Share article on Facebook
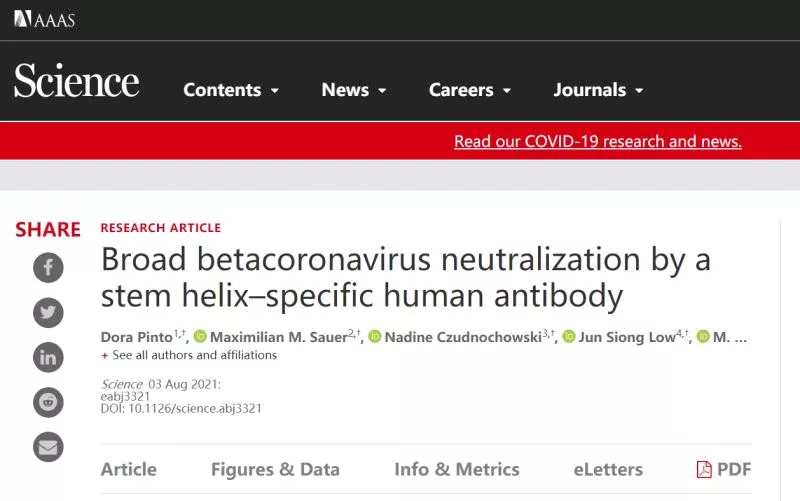800x501 pixels. [48, 267]
